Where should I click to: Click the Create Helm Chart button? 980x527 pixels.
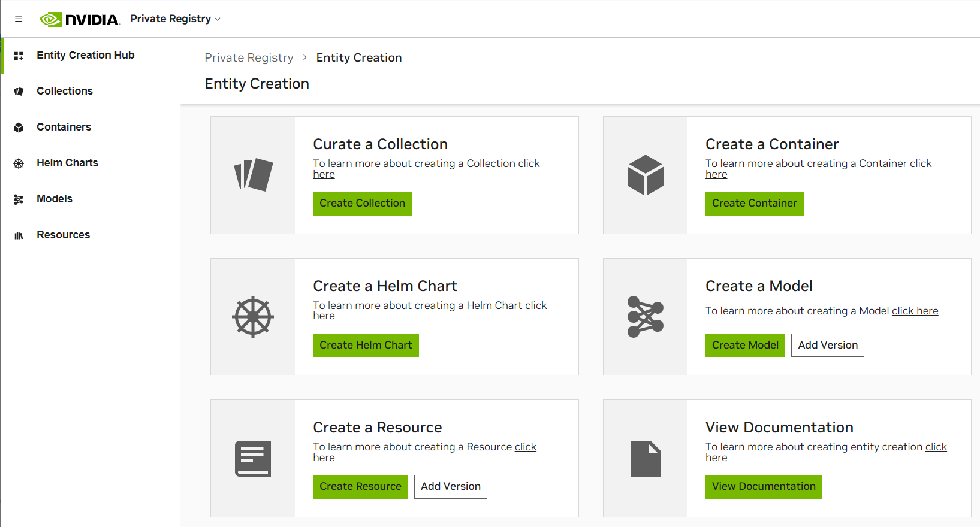pyautogui.click(x=366, y=346)
